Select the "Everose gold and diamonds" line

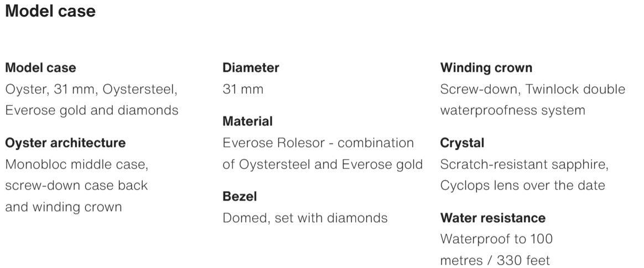coord(91,110)
